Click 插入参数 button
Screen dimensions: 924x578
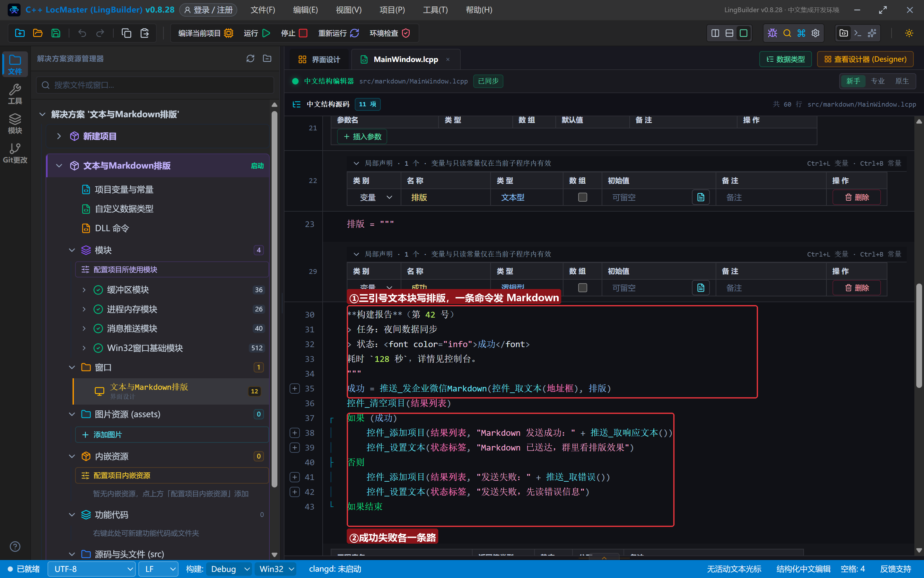pos(362,136)
